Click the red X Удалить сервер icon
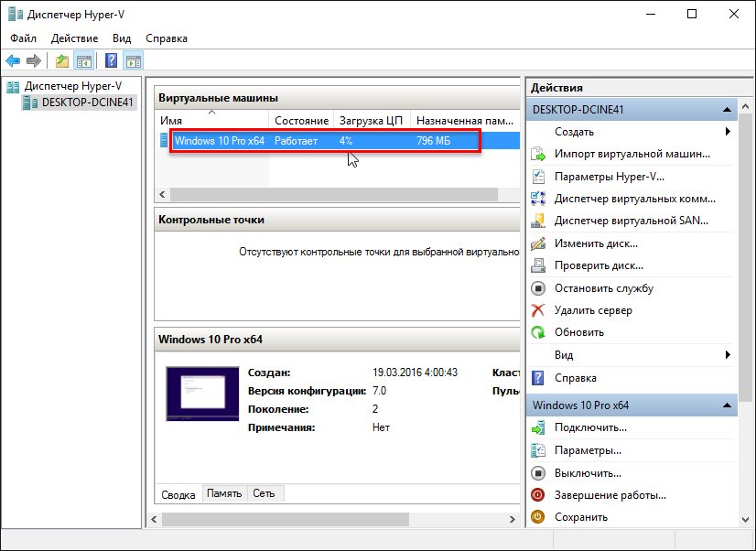This screenshot has width=756, height=551. click(x=538, y=310)
